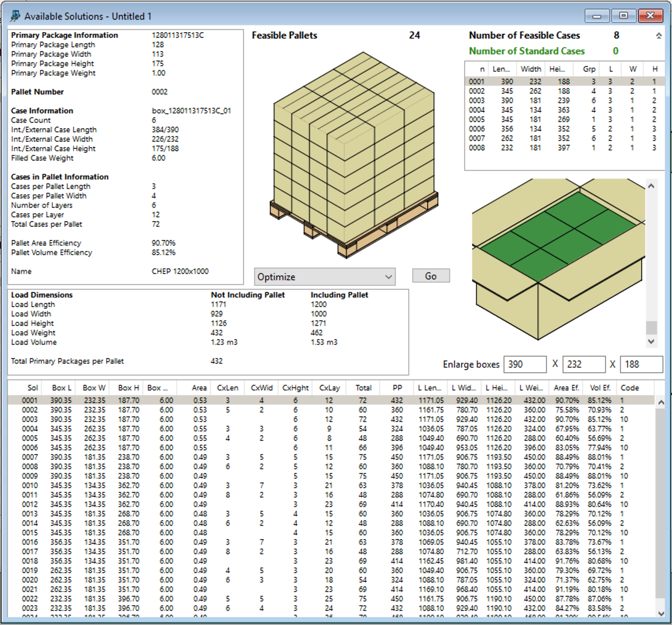The height and width of the screenshot is (625, 672).
Task: Click the Go button
Action: point(431,276)
